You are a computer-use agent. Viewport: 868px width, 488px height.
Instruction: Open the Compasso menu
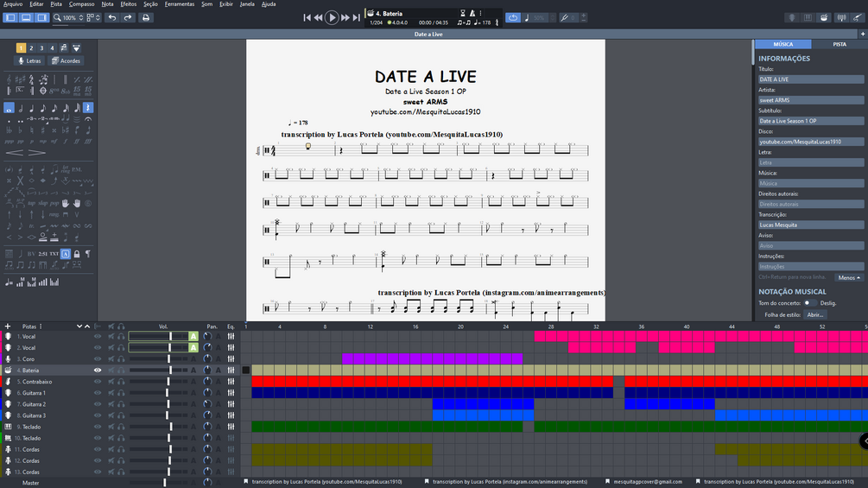[81, 3]
